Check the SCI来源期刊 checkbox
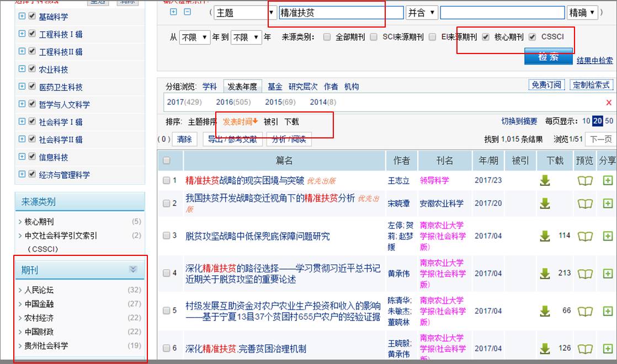 point(374,37)
